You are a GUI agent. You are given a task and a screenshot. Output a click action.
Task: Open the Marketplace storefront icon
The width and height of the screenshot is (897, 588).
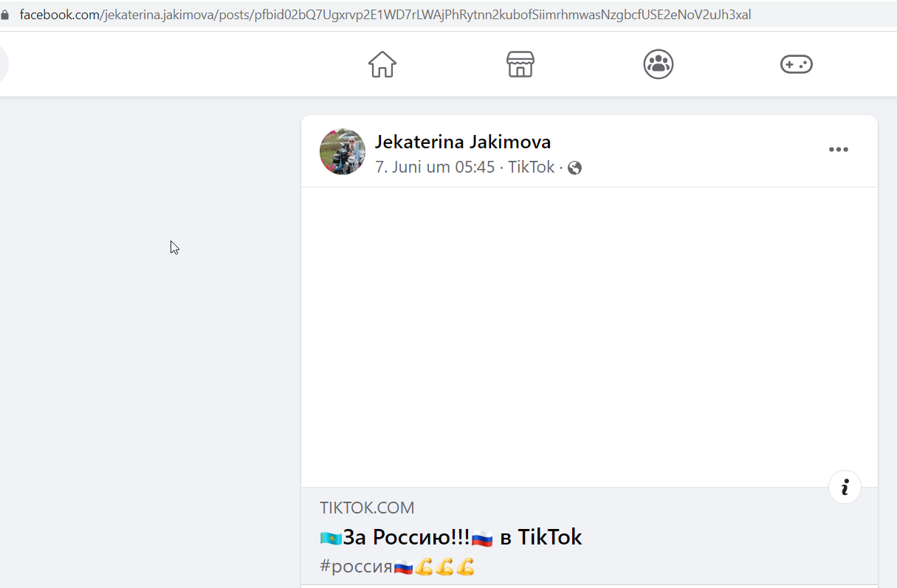[520, 64]
